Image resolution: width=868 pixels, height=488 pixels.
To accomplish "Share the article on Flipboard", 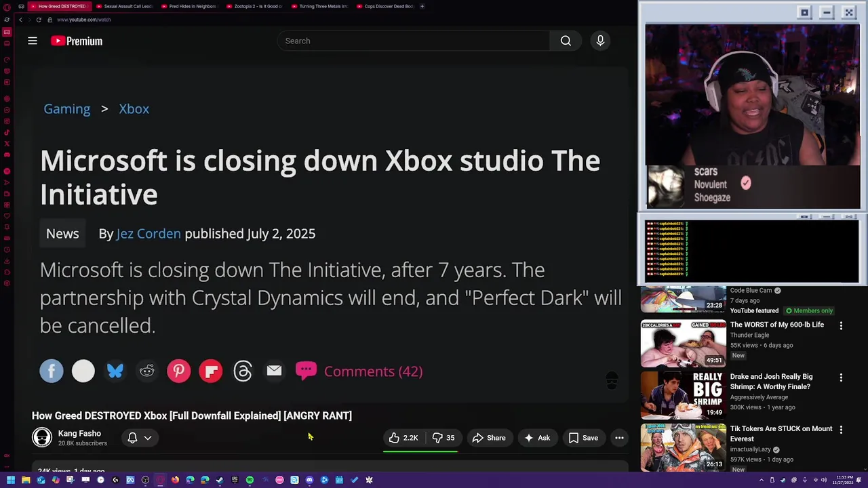I will click(211, 371).
